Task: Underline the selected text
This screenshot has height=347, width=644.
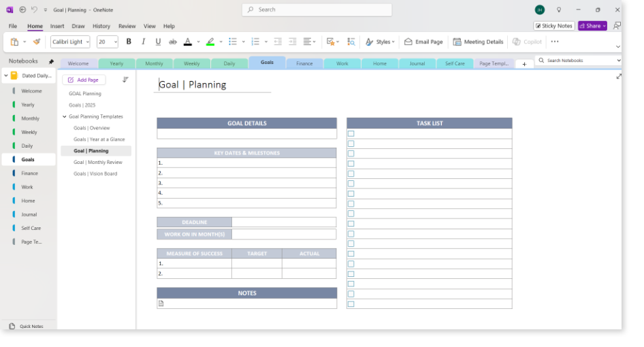Action: coord(158,42)
